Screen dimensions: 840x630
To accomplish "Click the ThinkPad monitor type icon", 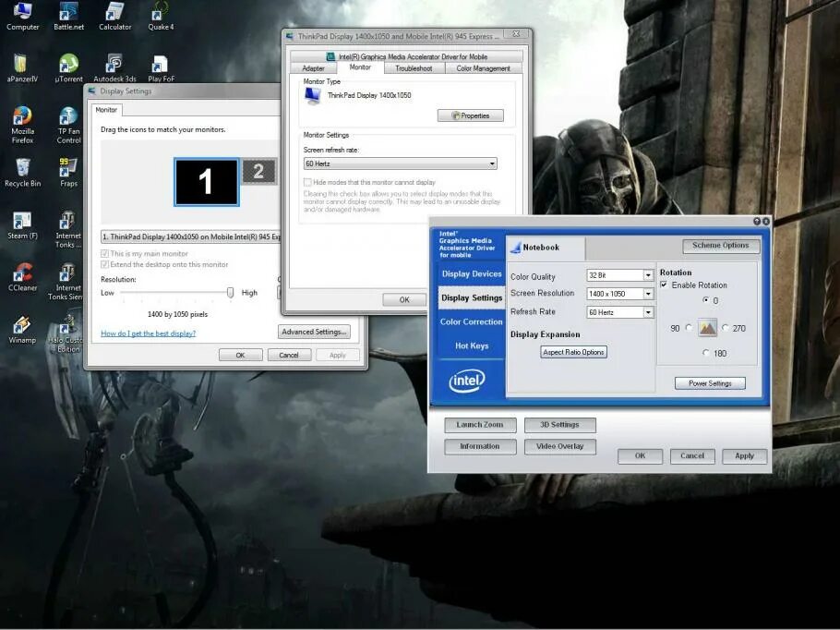I will tap(312, 95).
